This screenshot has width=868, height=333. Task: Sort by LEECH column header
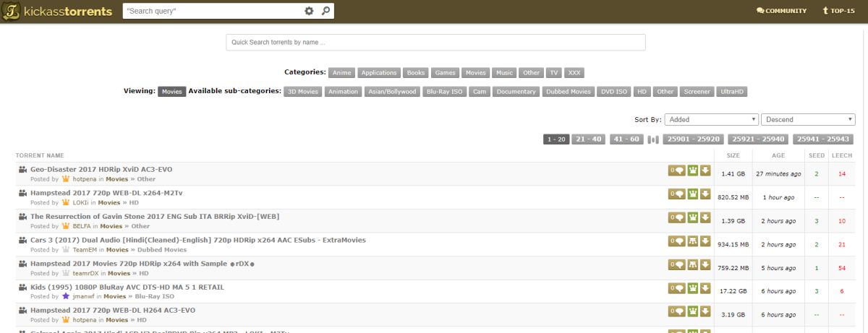pos(842,155)
